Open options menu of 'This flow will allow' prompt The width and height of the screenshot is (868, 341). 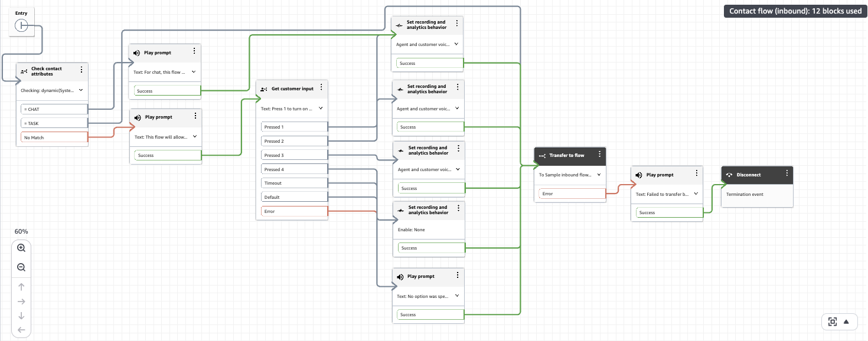click(x=194, y=116)
